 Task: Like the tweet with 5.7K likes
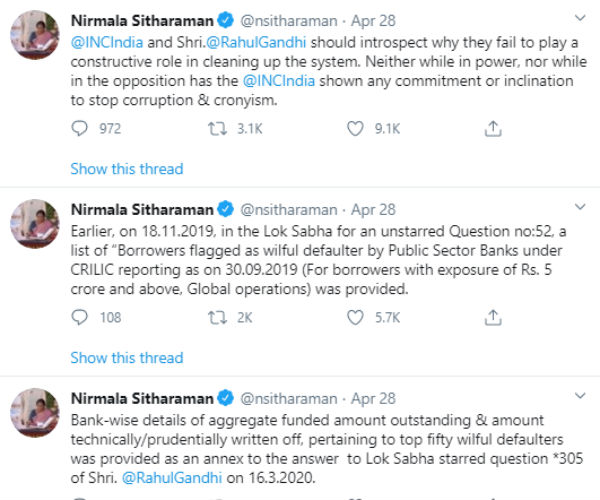(x=355, y=318)
